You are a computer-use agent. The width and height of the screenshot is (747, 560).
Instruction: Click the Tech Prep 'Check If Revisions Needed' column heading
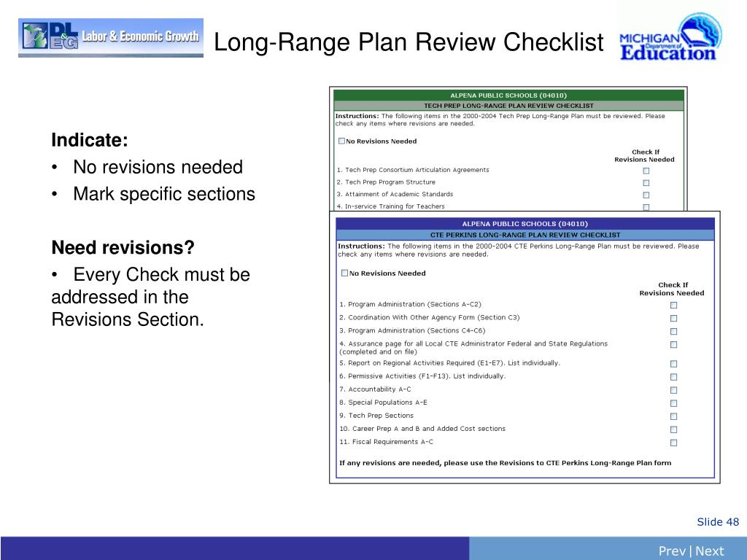pos(645,156)
